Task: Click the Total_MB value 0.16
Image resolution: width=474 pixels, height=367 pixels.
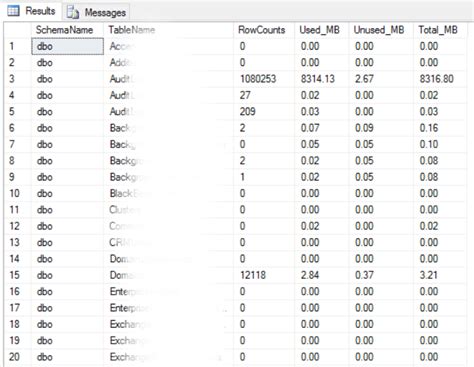Action: tap(429, 128)
